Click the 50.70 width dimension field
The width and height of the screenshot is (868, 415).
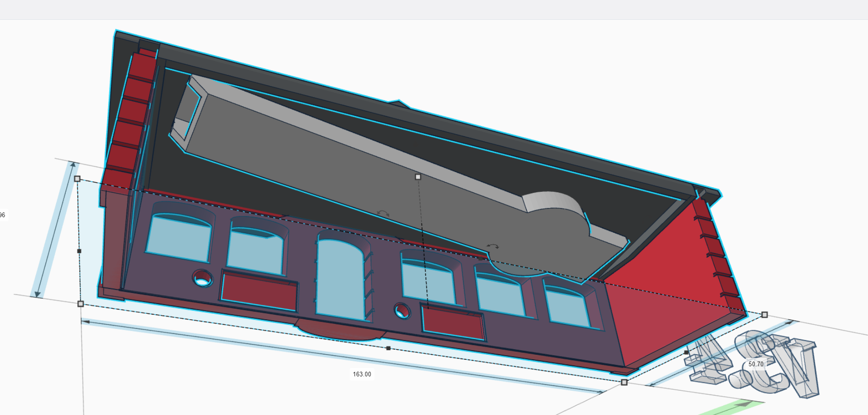click(756, 364)
